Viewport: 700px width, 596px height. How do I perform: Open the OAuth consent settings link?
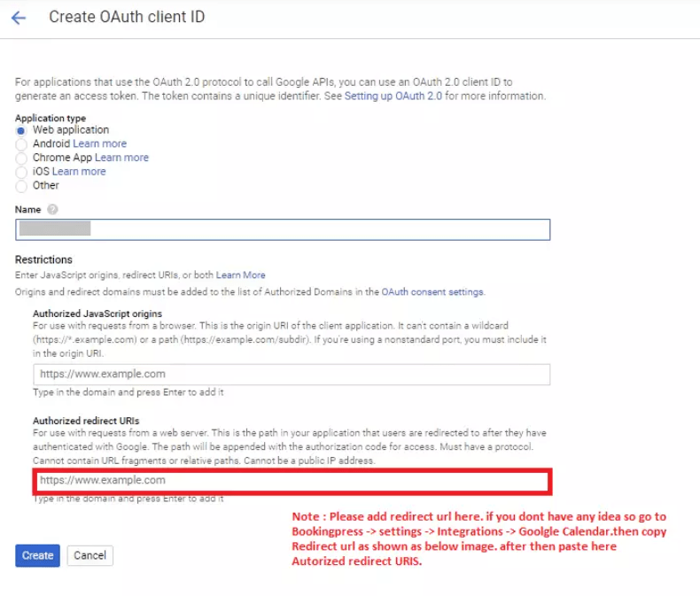pyautogui.click(x=432, y=291)
